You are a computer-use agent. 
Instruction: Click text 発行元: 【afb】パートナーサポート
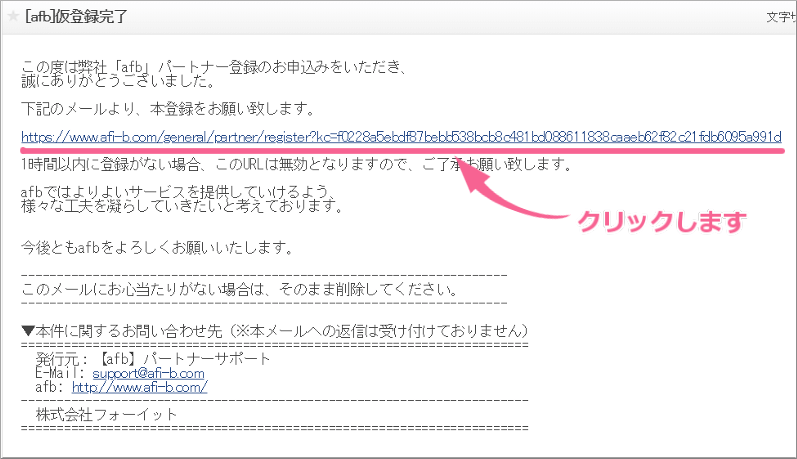pos(153,359)
